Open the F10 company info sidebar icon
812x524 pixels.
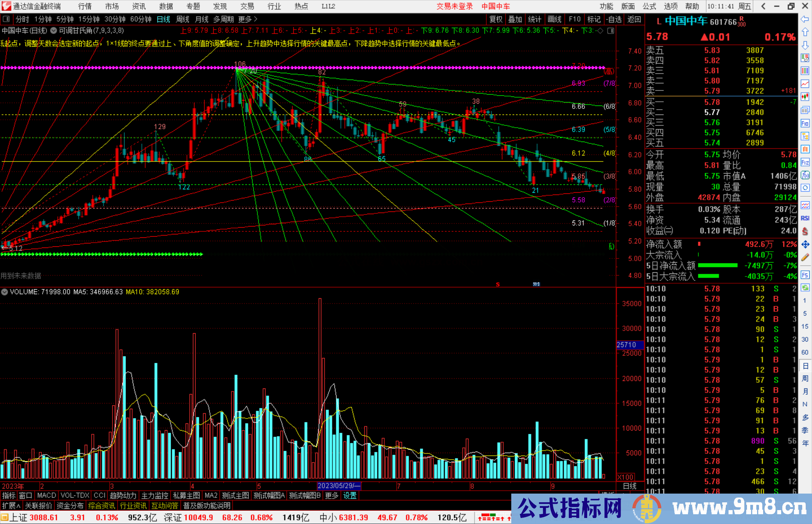tap(805, 123)
